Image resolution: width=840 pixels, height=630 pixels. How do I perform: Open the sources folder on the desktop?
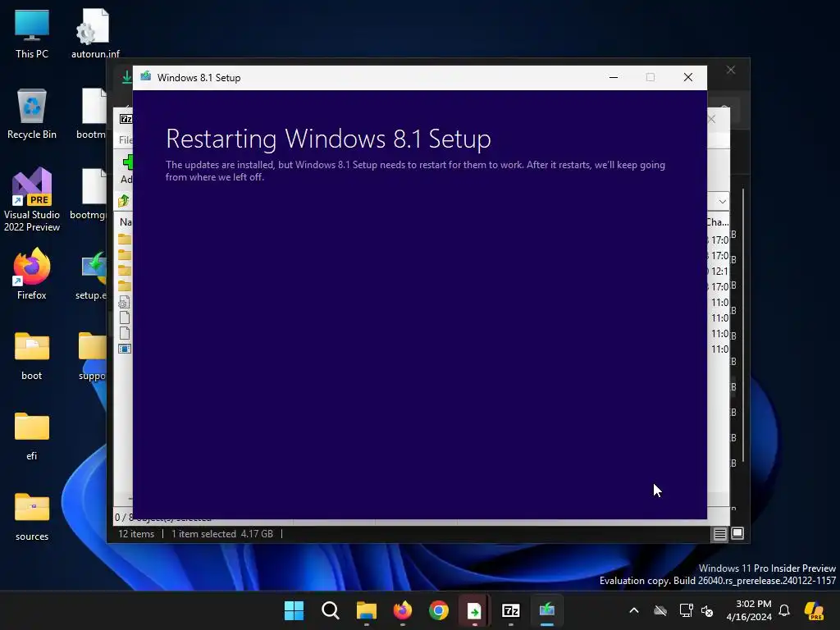(32, 517)
